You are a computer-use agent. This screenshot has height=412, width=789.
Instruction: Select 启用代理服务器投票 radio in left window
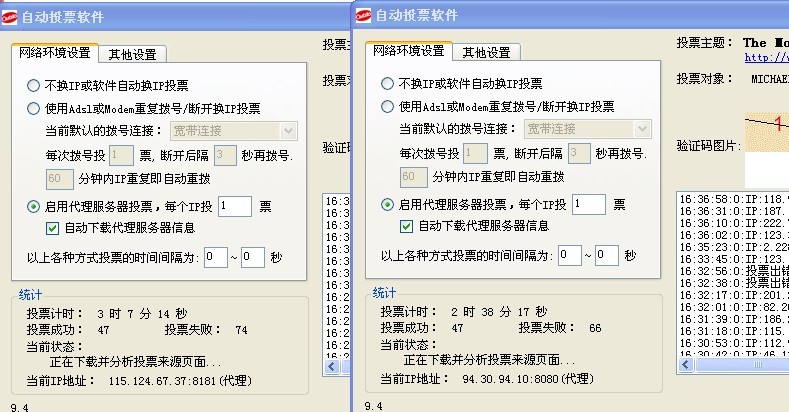pos(33,206)
